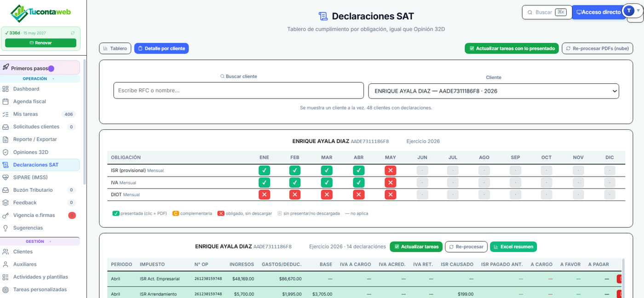The width and height of the screenshot is (644, 298).
Task: Click the Renovar button
Action: pos(40,43)
